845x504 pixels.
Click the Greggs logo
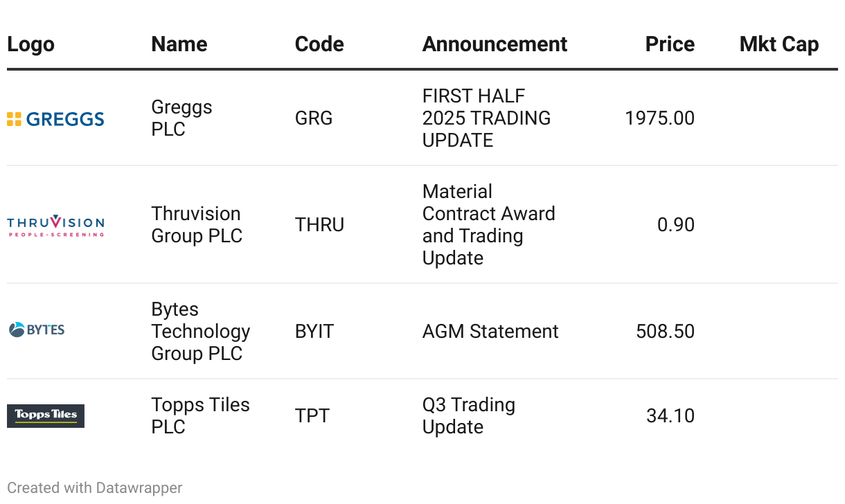[x=55, y=119]
